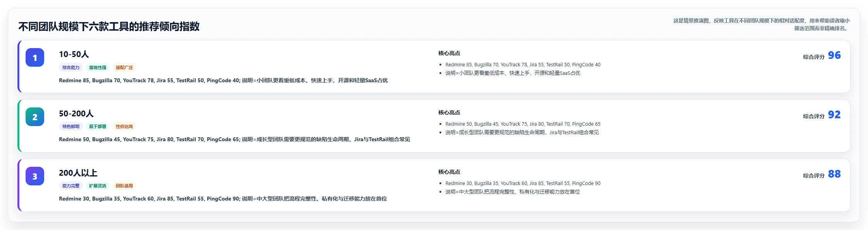
Task: Click the note 这是情景推演图 in the header
Action: tap(761, 24)
